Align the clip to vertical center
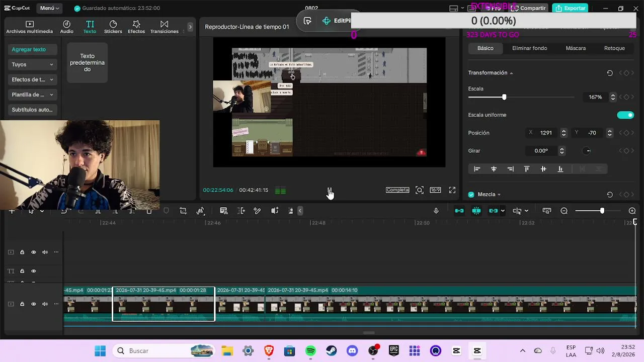644x362 pixels. click(x=543, y=169)
